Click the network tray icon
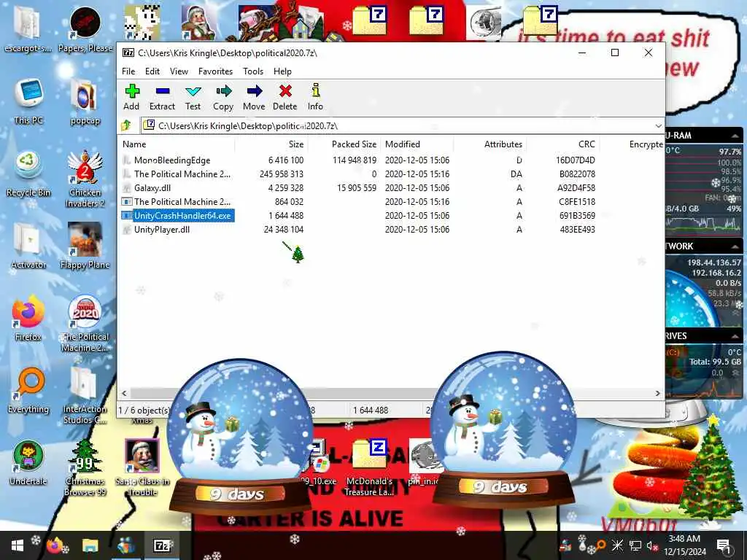 [x=635, y=545]
